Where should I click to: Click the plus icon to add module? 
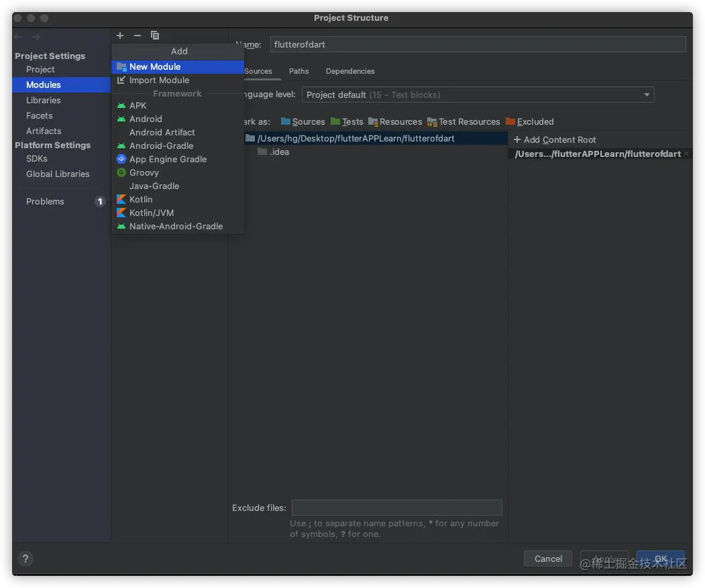[120, 36]
